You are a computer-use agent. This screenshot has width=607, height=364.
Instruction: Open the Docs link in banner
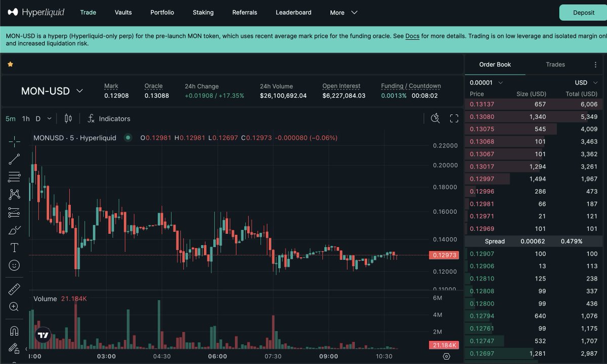(x=412, y=36)
